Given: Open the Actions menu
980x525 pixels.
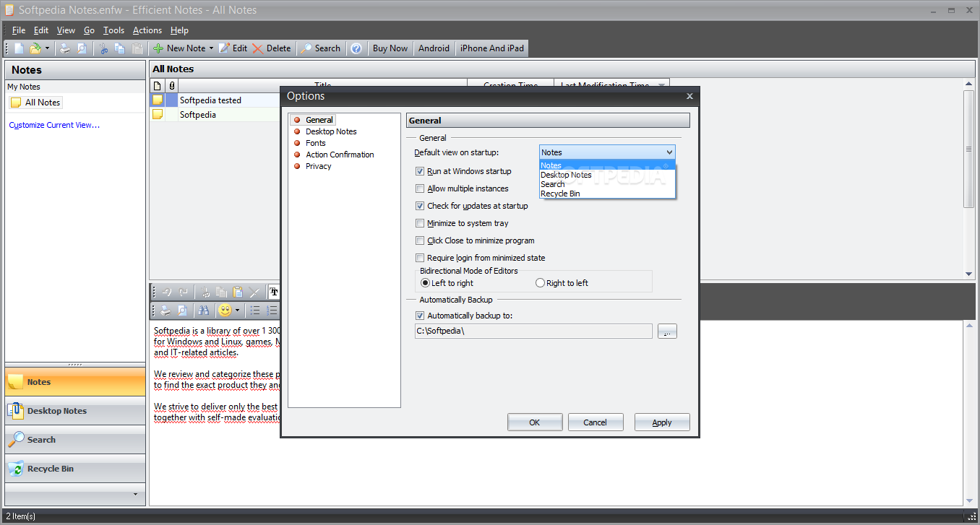Looking at the screenshot, I should (x=147, y=30).
